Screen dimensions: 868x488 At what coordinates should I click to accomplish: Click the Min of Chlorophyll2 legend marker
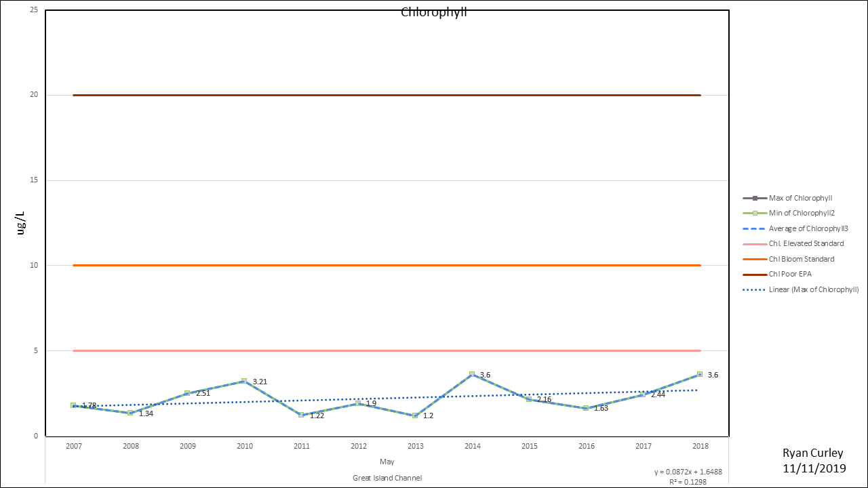[754, 213]
